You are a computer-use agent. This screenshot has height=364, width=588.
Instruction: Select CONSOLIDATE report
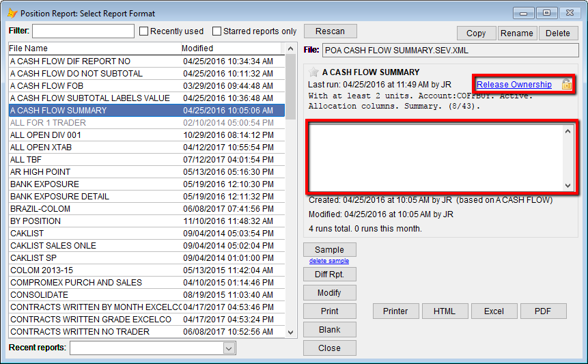pyautogui.click(x=147, y=295)
